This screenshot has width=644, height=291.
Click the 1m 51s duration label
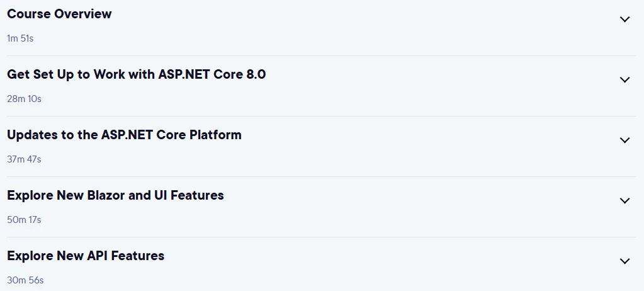pos(20,38)
